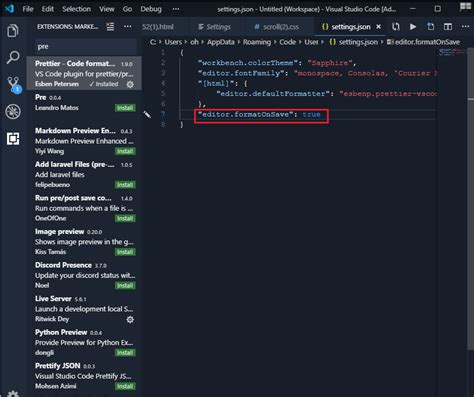Open the Debug view in activity bar

click(x=13, y=112)
